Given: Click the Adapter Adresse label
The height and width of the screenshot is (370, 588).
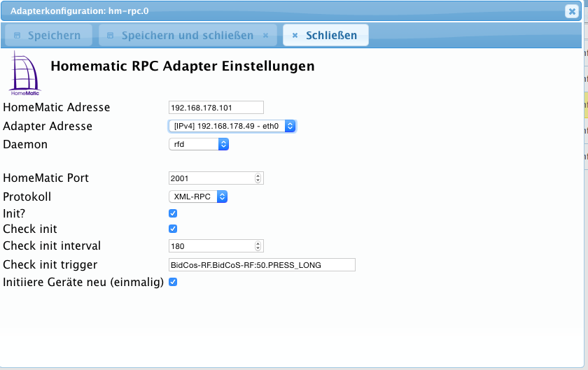Looking at the screenshot, I should pos(48,126).
